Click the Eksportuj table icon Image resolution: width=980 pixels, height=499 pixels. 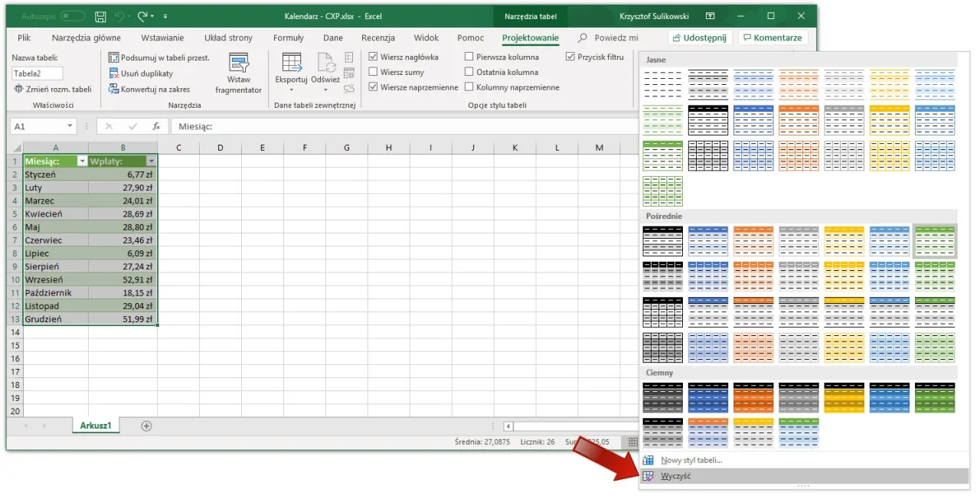point(291,69)
